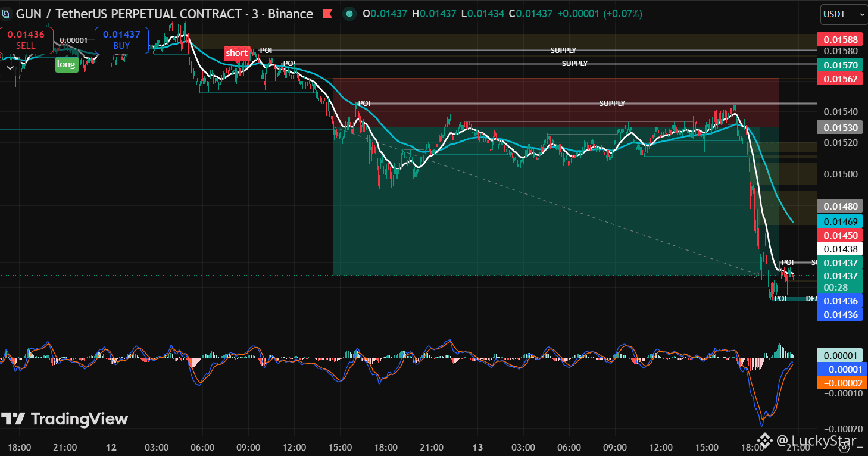Click the red 0.01450 price label
This screenshot has height=456, width=868.
pyautogui.click(x=841, y=235)
